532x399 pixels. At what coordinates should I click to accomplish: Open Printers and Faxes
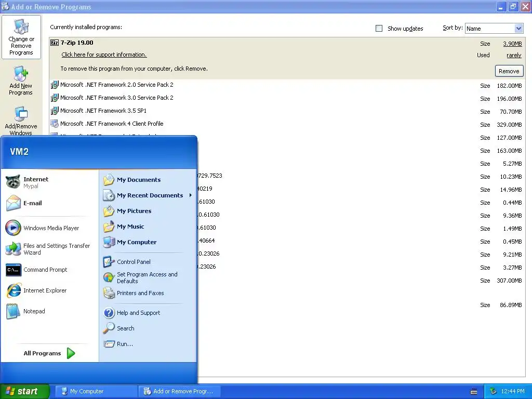[x=148, y=293]
